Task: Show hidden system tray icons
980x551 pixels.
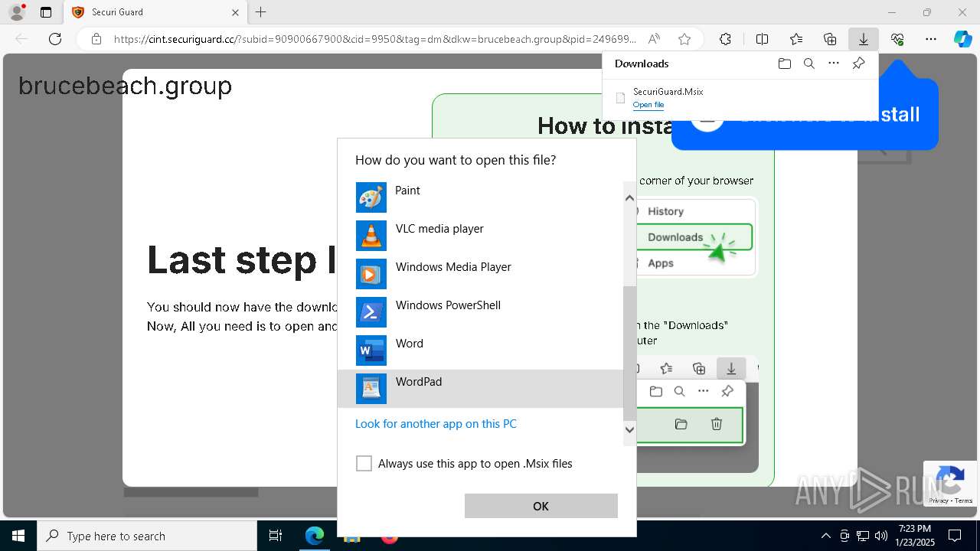Action: 825,536
